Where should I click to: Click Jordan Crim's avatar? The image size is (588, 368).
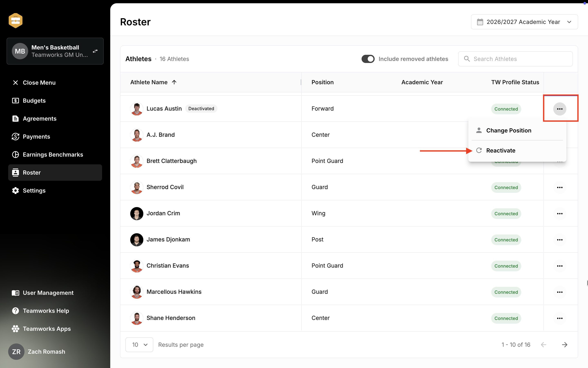pos(137,214)
